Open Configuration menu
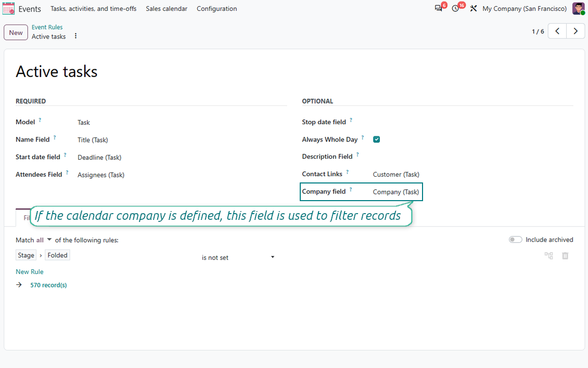 [x=217, y=8]
